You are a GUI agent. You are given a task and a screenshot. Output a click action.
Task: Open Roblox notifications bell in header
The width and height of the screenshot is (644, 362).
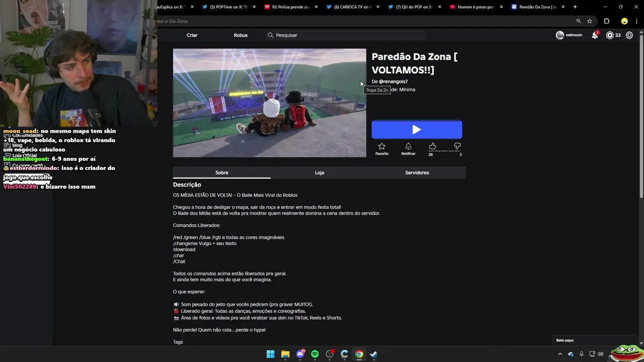pyautogui.click(x=595, y=35)
